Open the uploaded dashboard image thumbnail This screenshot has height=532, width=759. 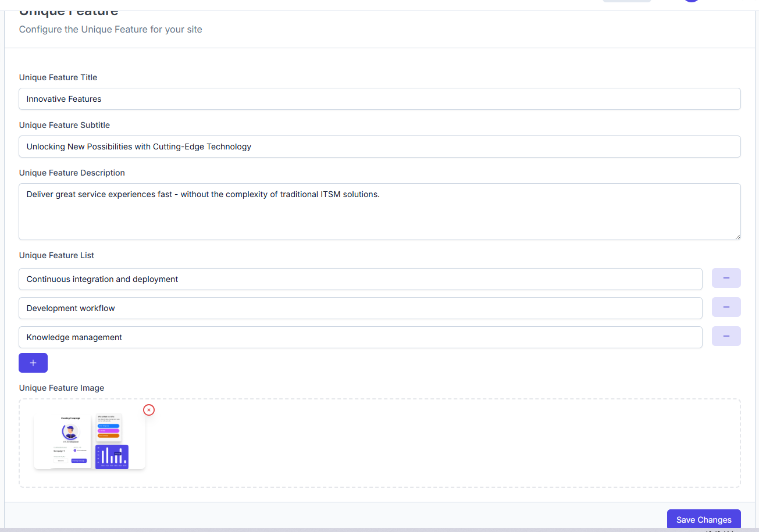(x=89, y=441)
